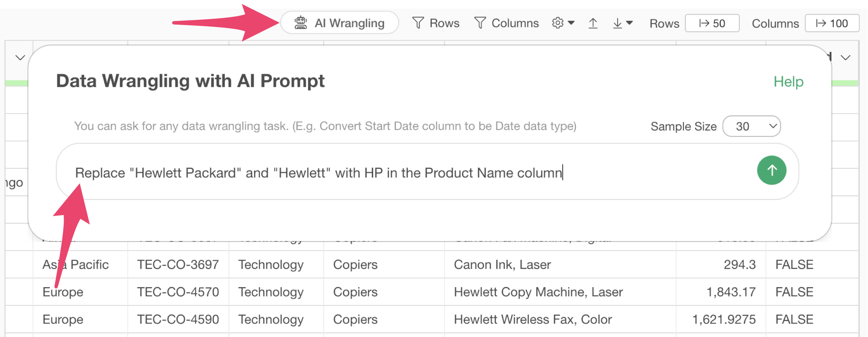Expand the left column header chevron
The image size is (868, 337).
[x=20, y=57]
